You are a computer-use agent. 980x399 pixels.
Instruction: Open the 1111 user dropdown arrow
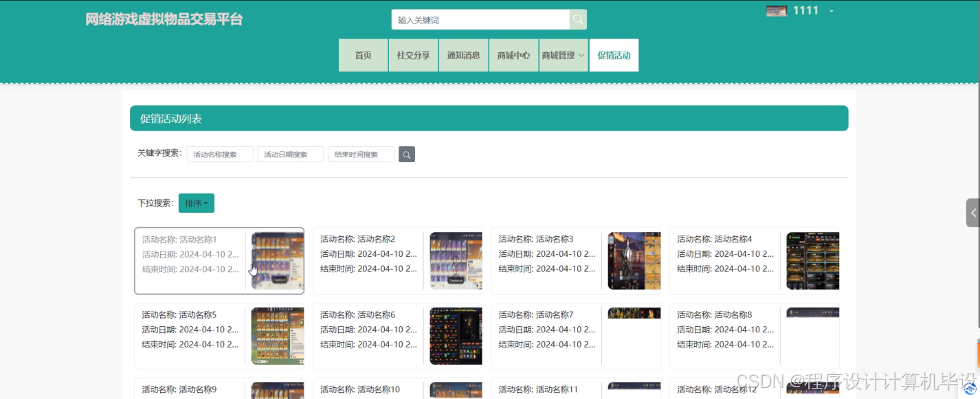(x=832, y=11)
